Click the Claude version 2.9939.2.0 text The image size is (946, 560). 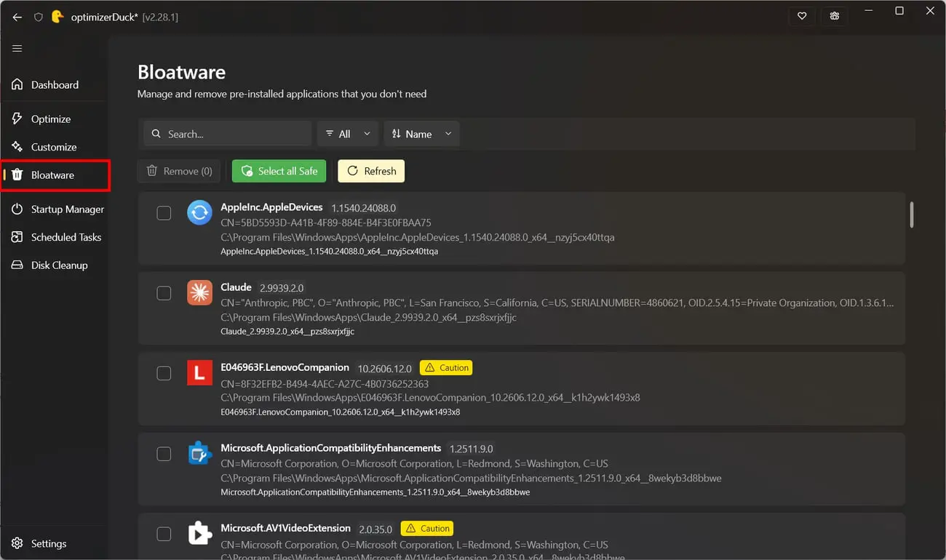coord(282,288)
